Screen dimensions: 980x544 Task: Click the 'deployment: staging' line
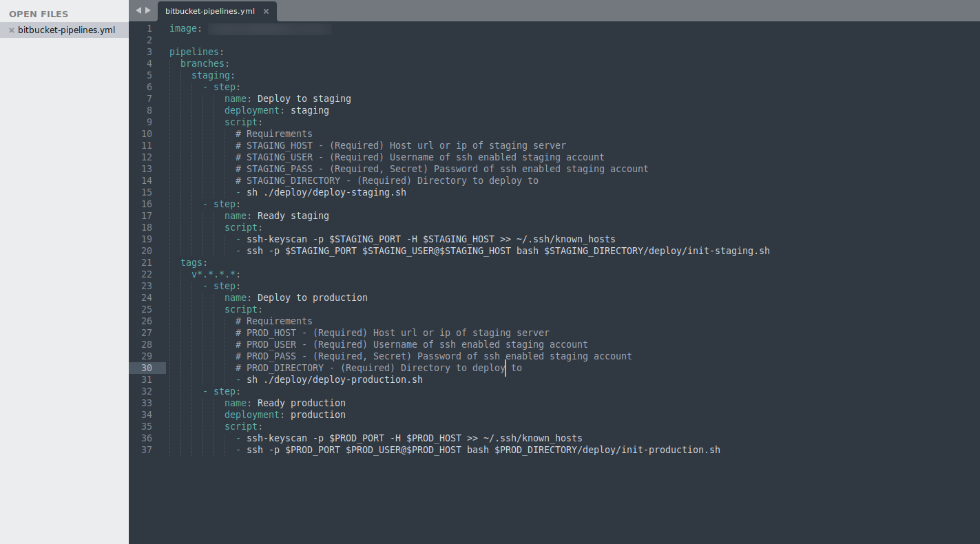277,110
